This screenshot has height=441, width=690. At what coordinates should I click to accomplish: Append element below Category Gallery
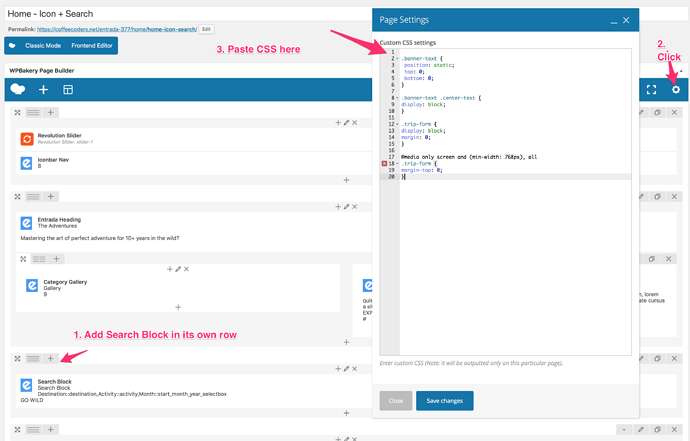click(178, 307)
